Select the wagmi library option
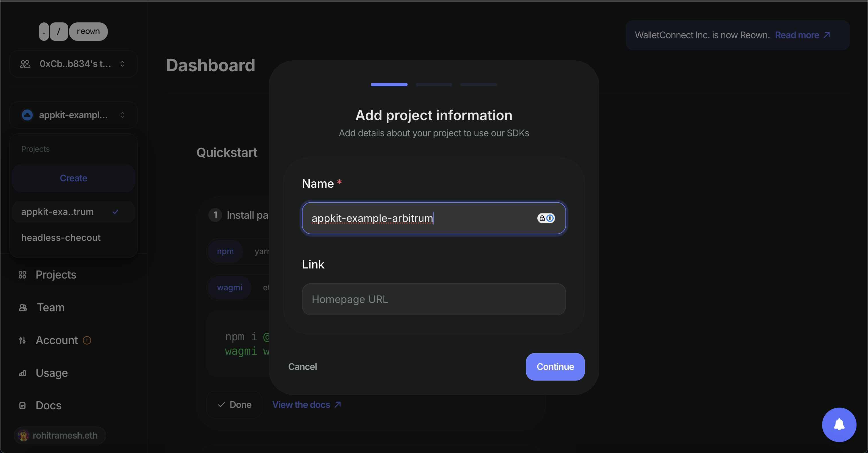Viewport: 868px width, 453px height. [x=229, y=288]
